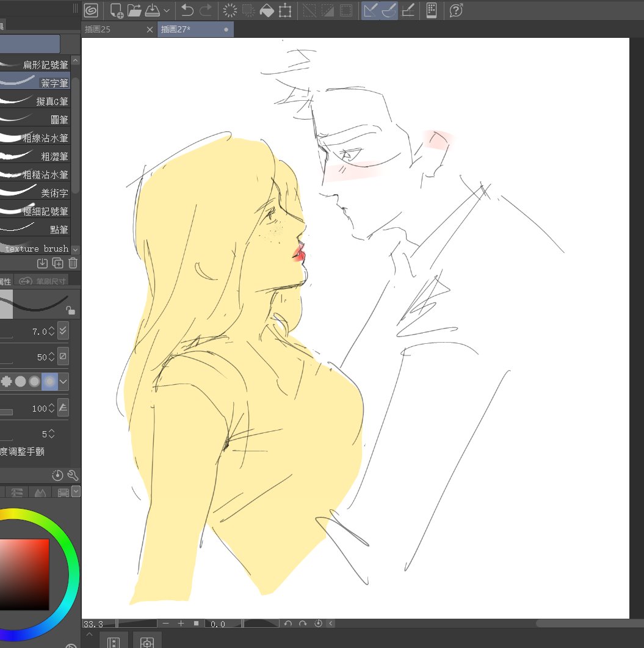
Task: Clear outside selection icon
Action: coord(248,10)
